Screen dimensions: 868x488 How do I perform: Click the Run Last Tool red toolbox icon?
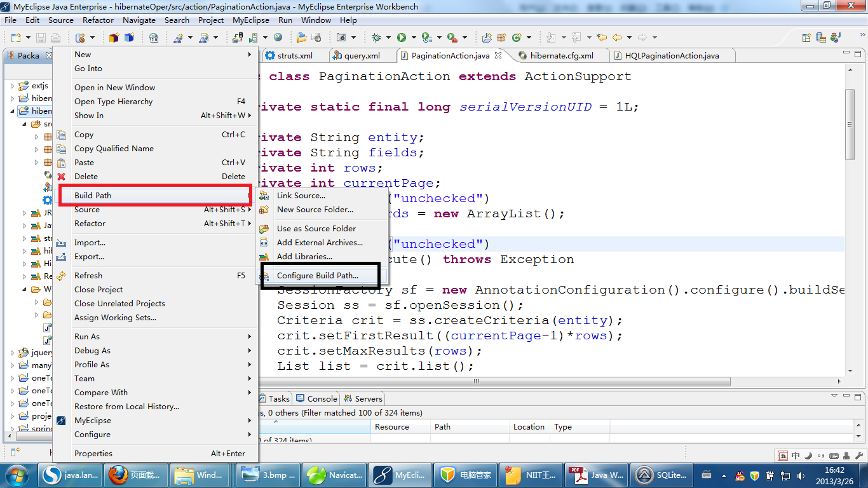pyautogui.click(x=452, y=37)
